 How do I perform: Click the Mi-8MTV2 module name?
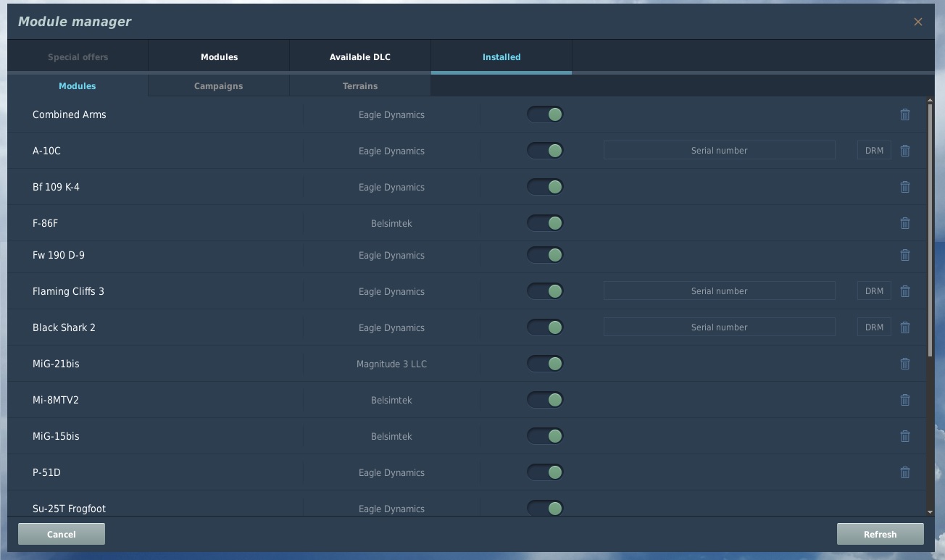(56, 400)
